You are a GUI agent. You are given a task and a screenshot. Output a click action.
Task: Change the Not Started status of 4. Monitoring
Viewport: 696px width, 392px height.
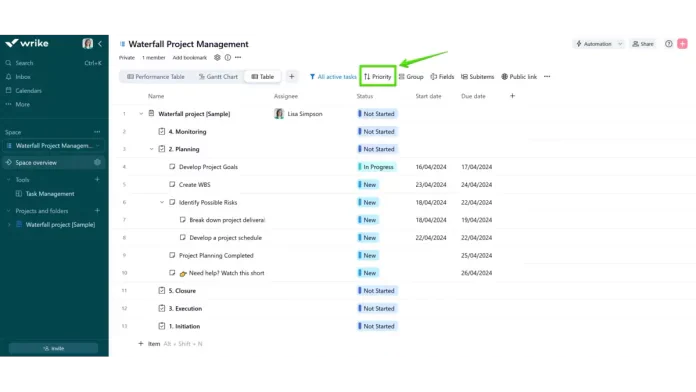pos(377,131)
